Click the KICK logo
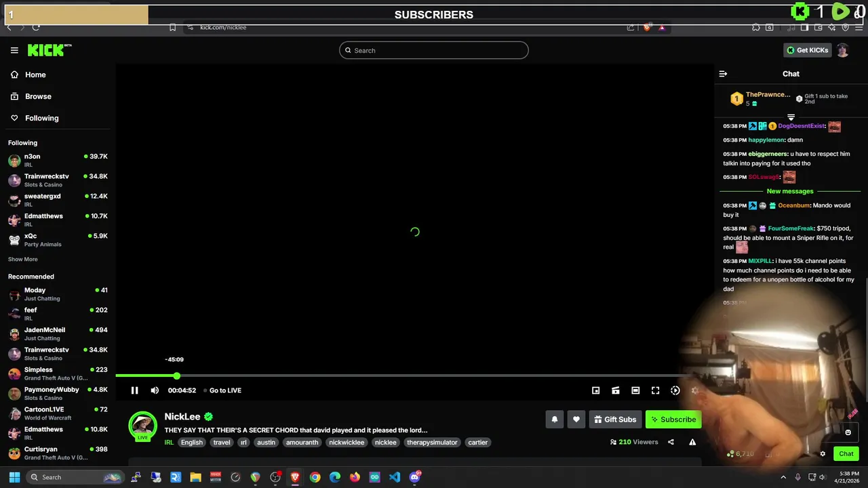The height and width of the screenshot is (488, 868). click(x=49, y=49)
